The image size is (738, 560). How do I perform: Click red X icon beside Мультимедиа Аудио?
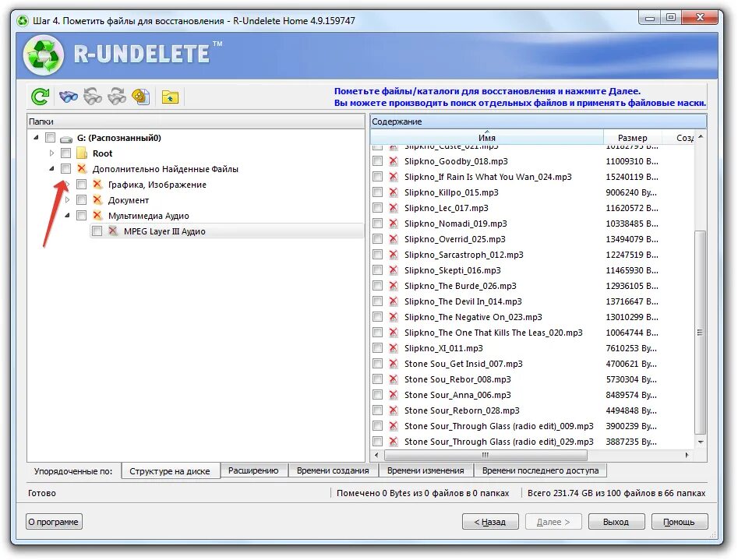pyautogui.click(x=97, y=215)
